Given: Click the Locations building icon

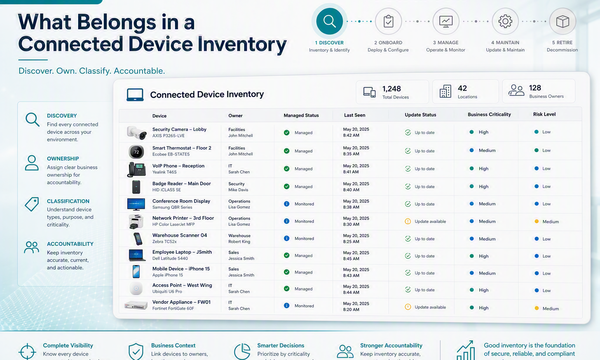Looking at the screenshot, I should click(x=445, y=91).
